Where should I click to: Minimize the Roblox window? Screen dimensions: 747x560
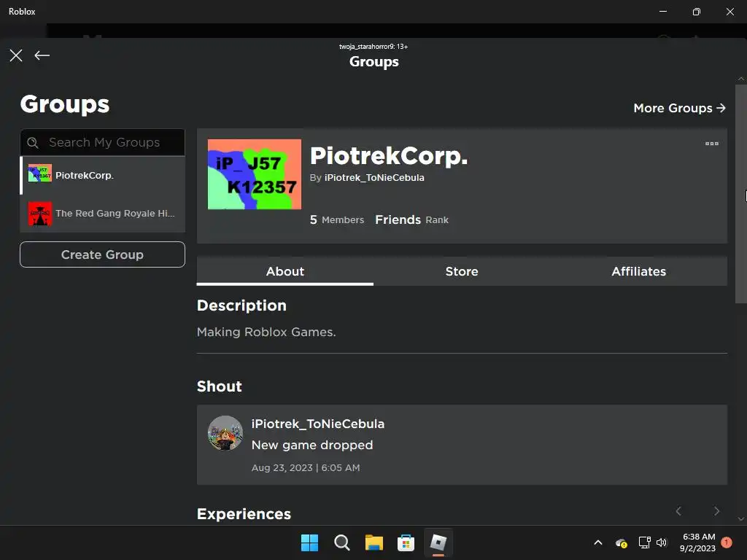click(663, 12)
